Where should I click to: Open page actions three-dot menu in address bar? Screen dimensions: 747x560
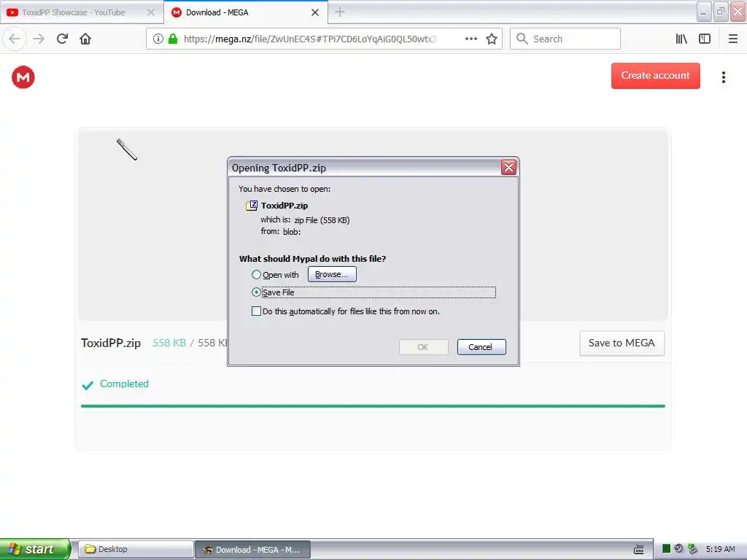[x=471, y=39]
